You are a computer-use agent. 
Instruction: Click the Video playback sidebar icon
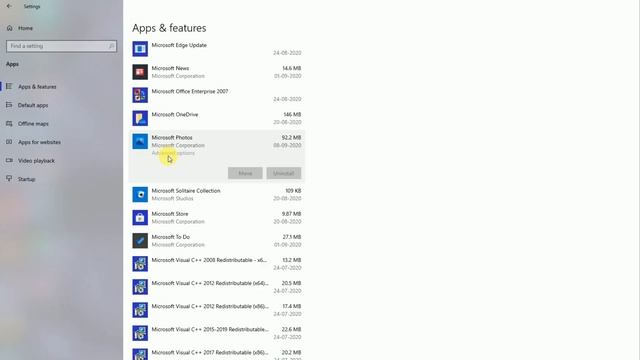point(9,160)
